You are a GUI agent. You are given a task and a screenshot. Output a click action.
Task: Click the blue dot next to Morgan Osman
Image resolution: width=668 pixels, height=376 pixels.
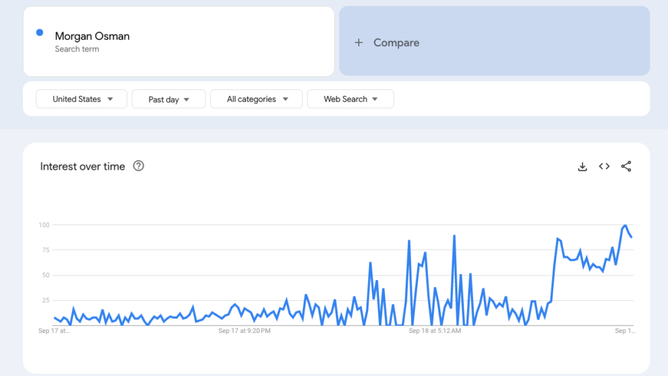[40, 32]
